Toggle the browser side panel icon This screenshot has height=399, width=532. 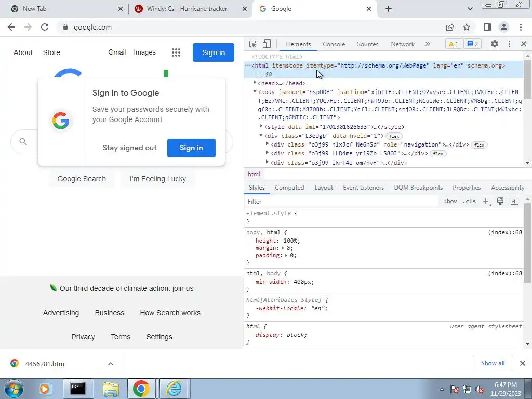(487, 27)
